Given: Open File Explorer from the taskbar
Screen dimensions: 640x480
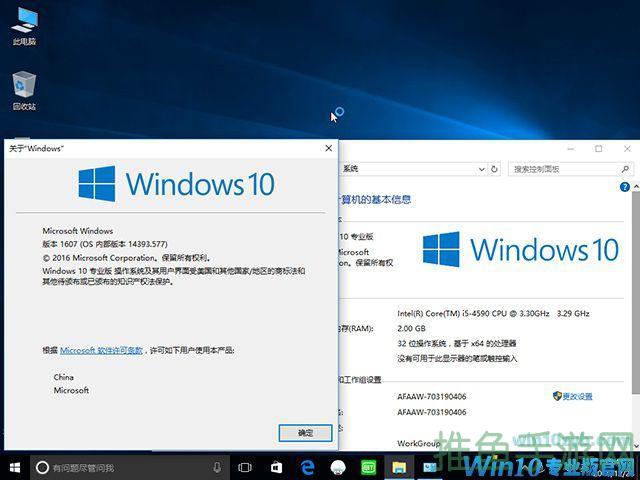Looking at the screenshot, I should coord(398,467).
